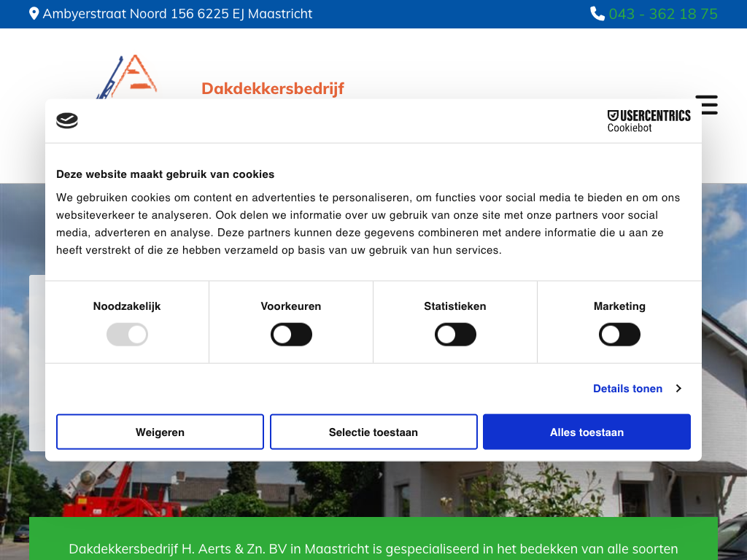Click the Cookiebot checkmark logo icon
The image size is (747, 560).
coord(67,121)
